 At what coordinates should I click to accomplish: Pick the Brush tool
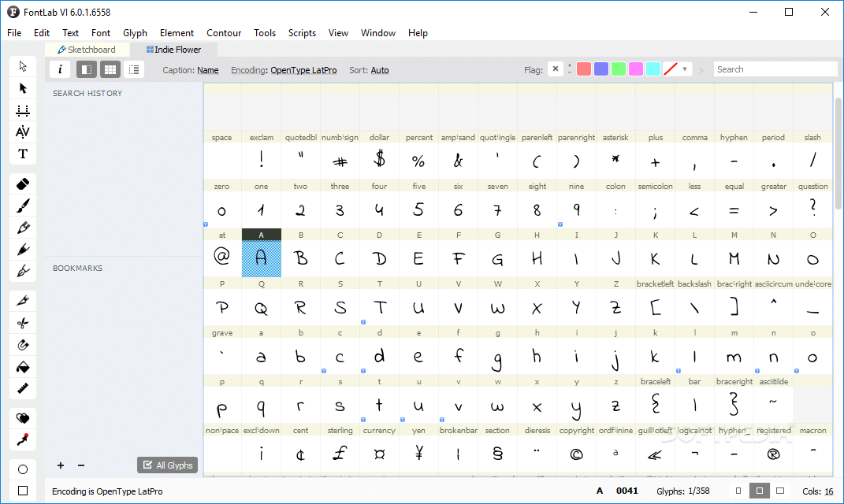tap(23, 206)
